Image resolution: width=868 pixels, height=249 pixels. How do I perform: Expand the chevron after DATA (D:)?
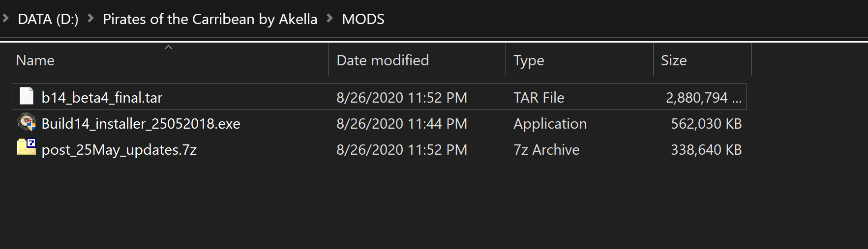click(90, 19)
